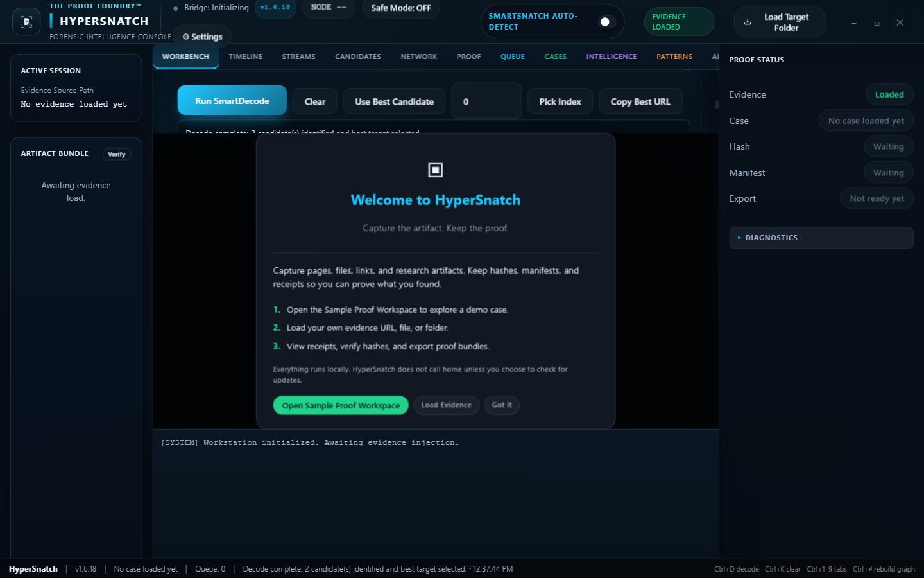Open the Settings button

(202, 37)
